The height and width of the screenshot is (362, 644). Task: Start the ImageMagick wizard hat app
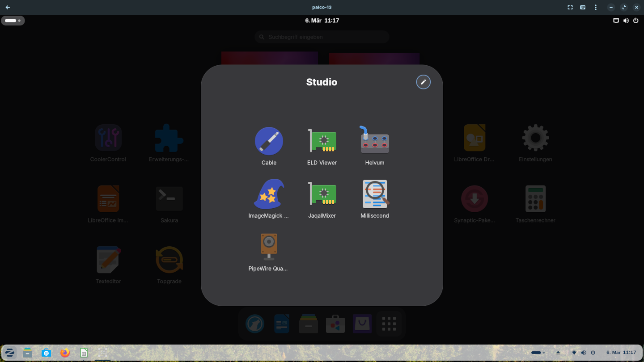point(269,194)
